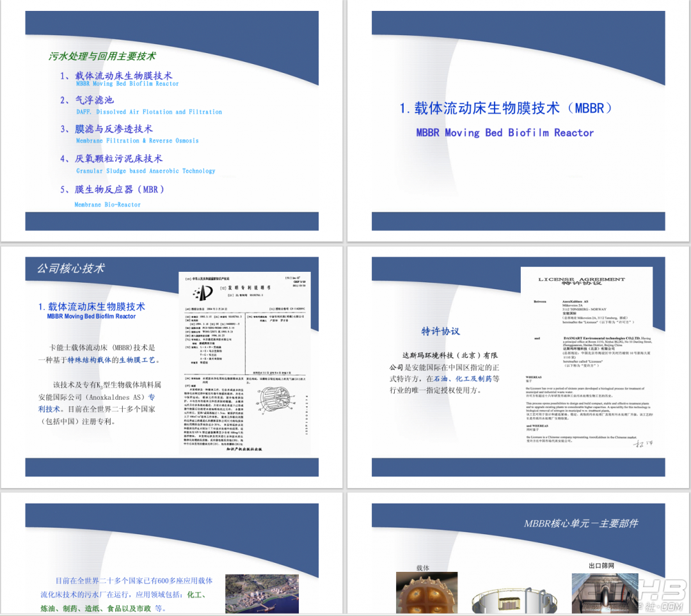Screen dimensions: 691x616
Task: Open the reactor tank diagram image
Action: click(514, 599)
